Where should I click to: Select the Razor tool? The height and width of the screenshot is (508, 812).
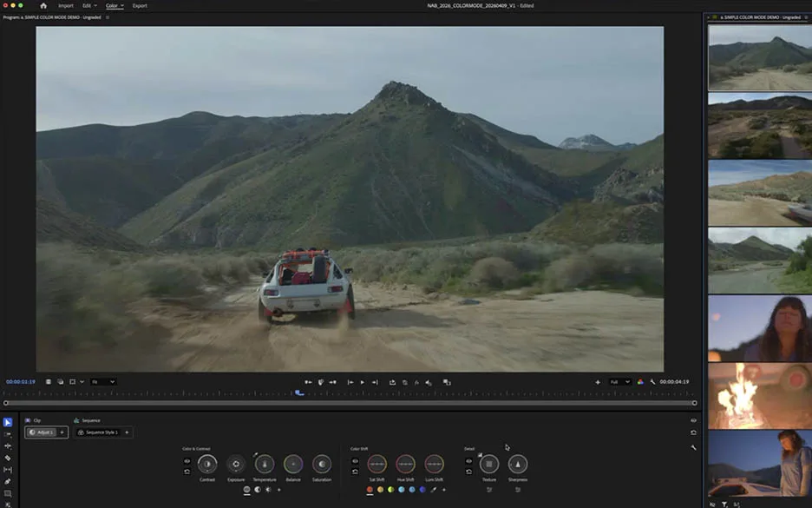pos(7,459)
